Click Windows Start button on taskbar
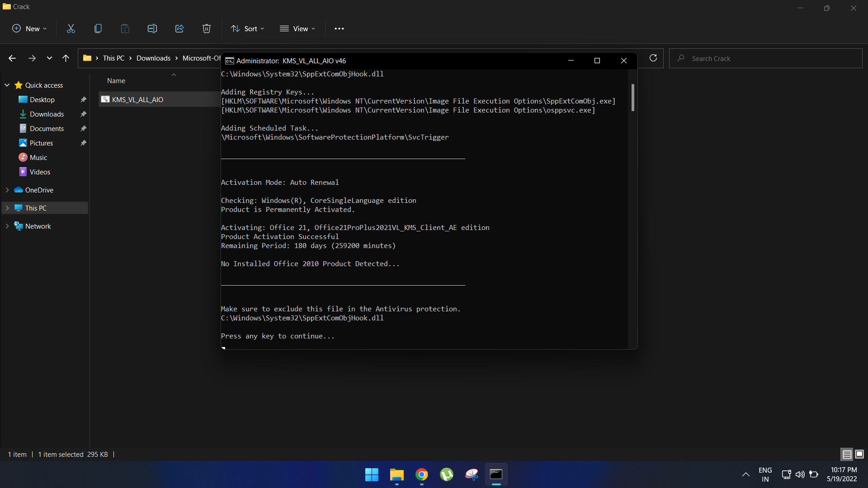 pos(372,474)
